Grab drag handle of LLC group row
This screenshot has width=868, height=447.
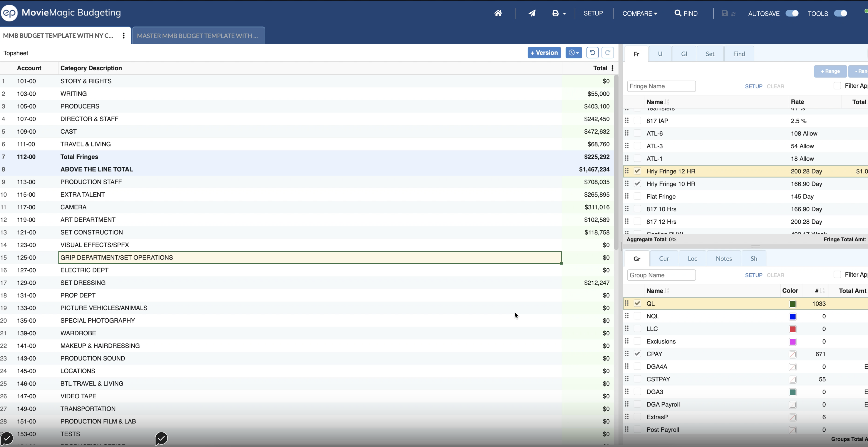click(x=626, y=328)
